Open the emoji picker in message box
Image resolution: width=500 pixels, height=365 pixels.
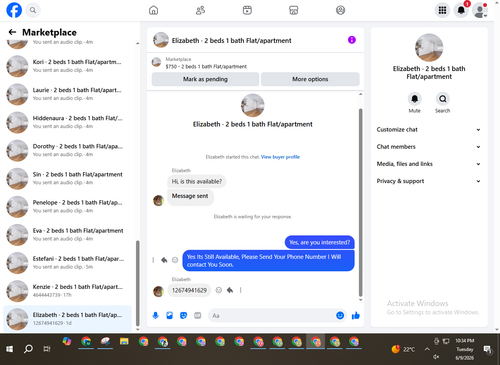point(340,315)
